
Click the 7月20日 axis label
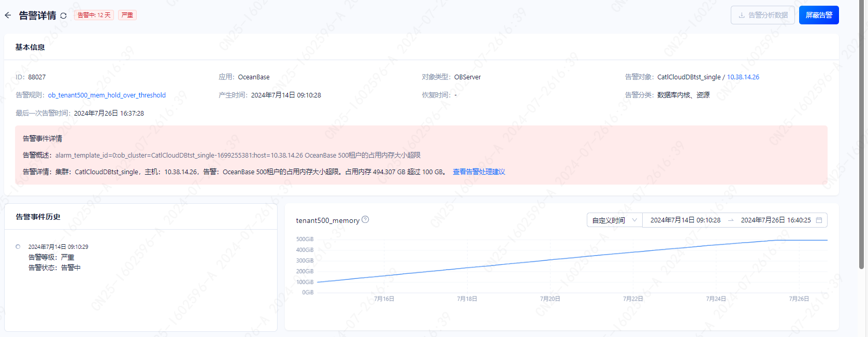click(x=550, y=299)
